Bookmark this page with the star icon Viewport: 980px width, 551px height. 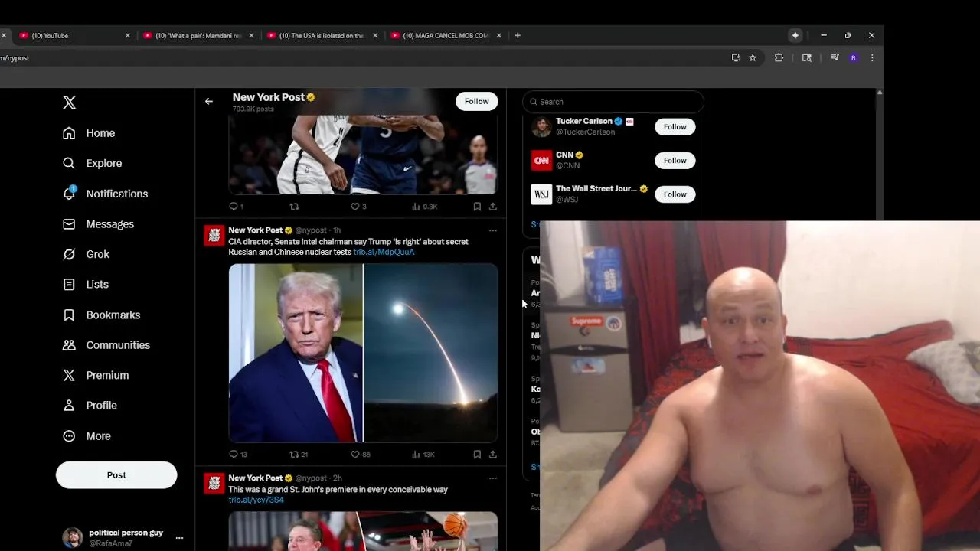pyautogui.click(x=753, y=57)
